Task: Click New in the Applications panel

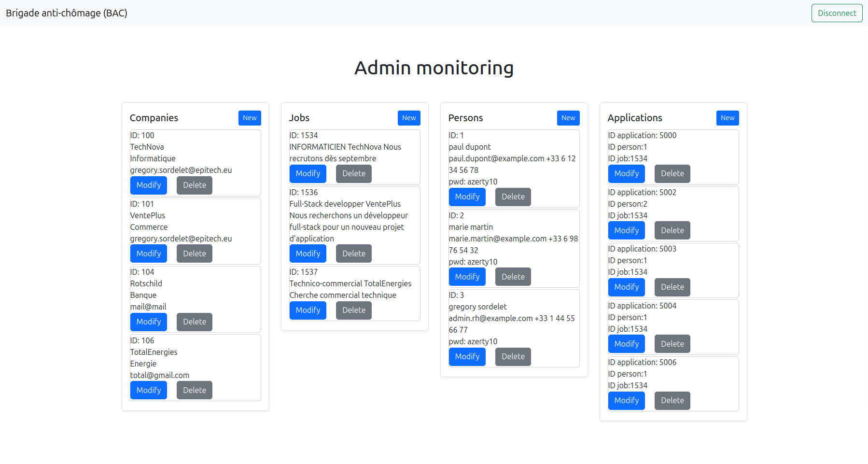Action: point(727,118)
